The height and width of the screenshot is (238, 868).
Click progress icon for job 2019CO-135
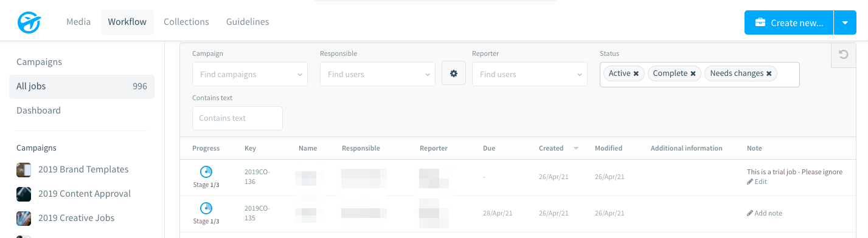pos(206,208)
